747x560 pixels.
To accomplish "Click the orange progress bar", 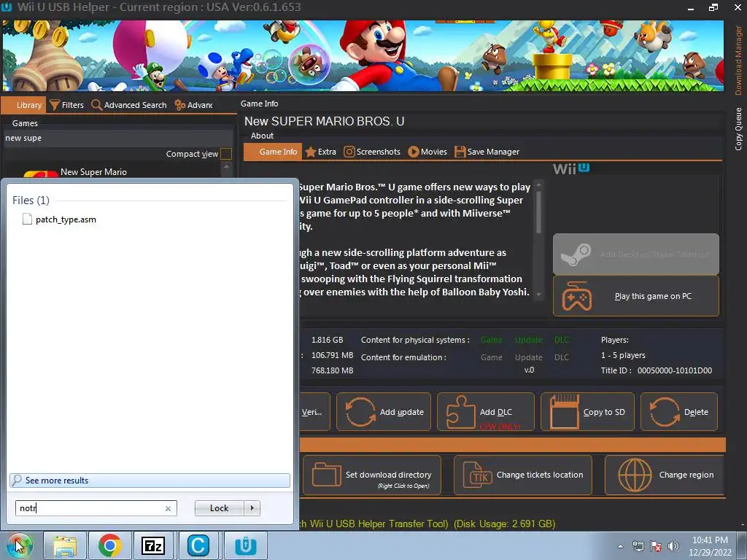I will (x=513, y=445).
